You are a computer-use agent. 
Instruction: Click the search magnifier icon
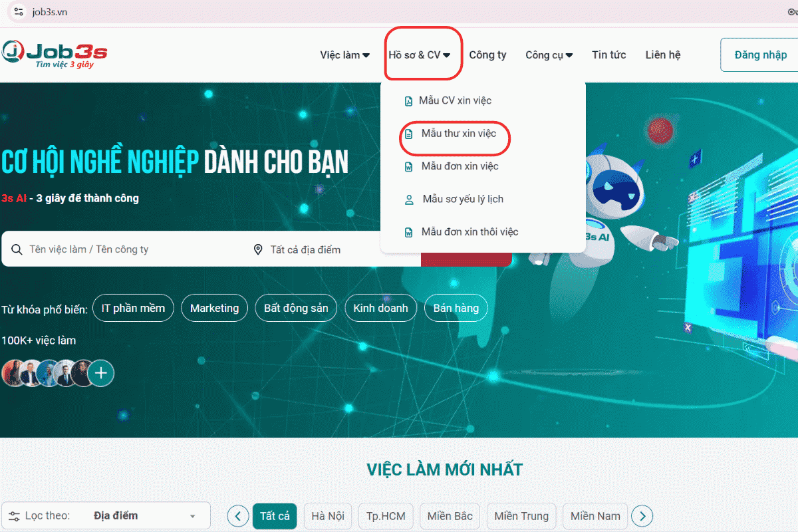16,249
